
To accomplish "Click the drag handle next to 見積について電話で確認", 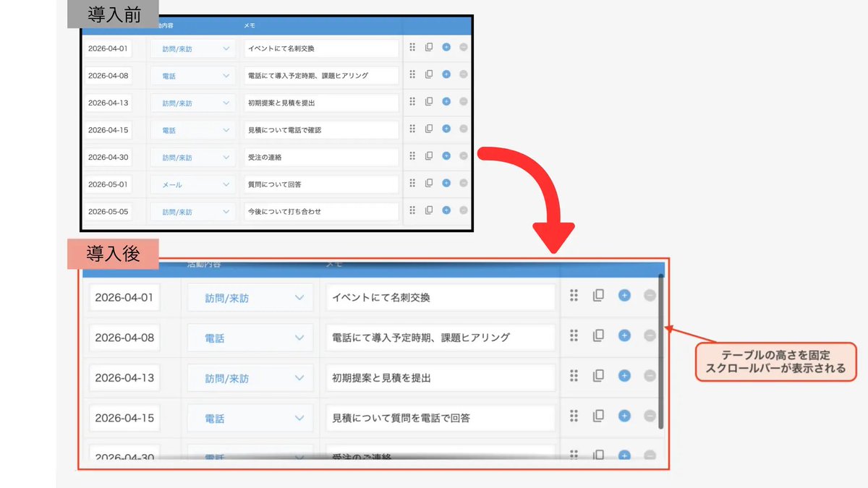I will click(x=412, y=129).
